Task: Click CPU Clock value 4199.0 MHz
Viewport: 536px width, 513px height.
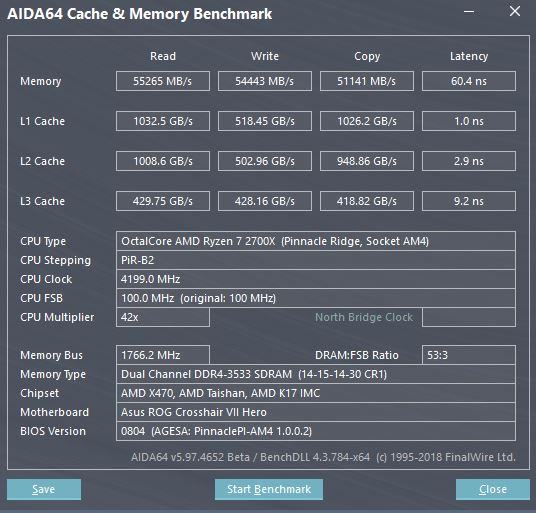Action: 316,279
